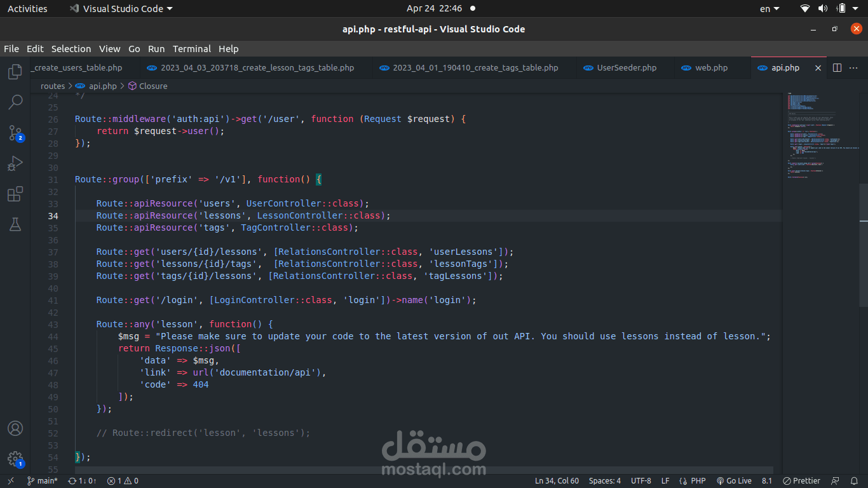Open the feedback icon in status bar
The image size is (868, 488).
[x=835, y=481]
